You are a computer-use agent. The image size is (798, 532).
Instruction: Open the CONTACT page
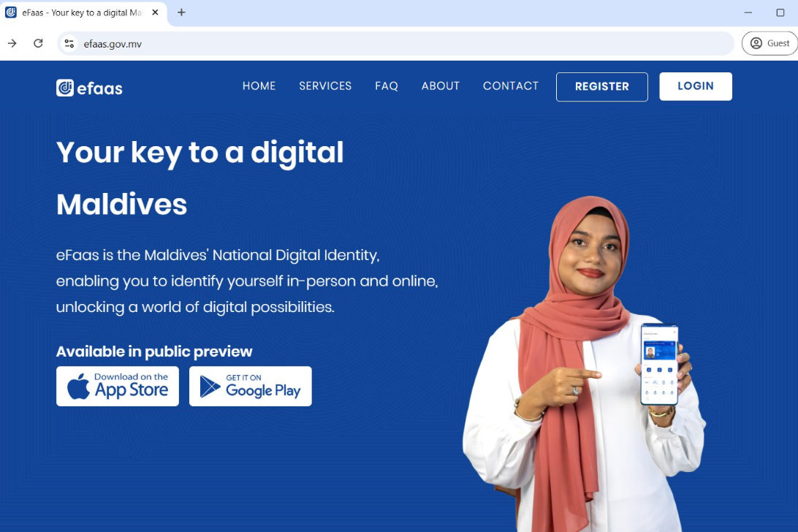[x=511, y=86]
